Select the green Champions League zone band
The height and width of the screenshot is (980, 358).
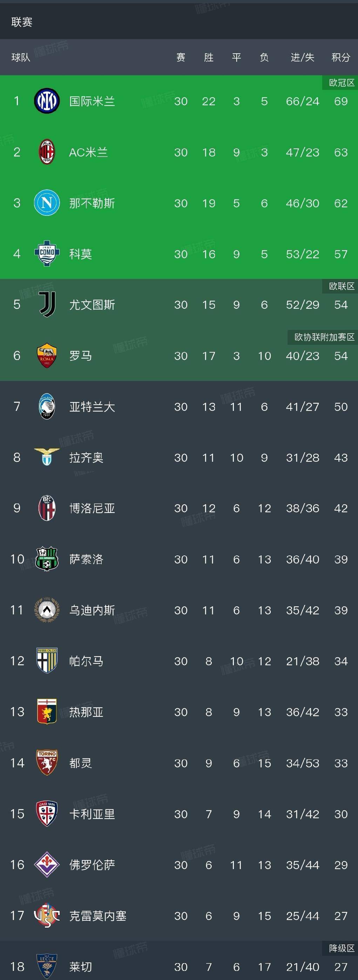tap(179, 175)
